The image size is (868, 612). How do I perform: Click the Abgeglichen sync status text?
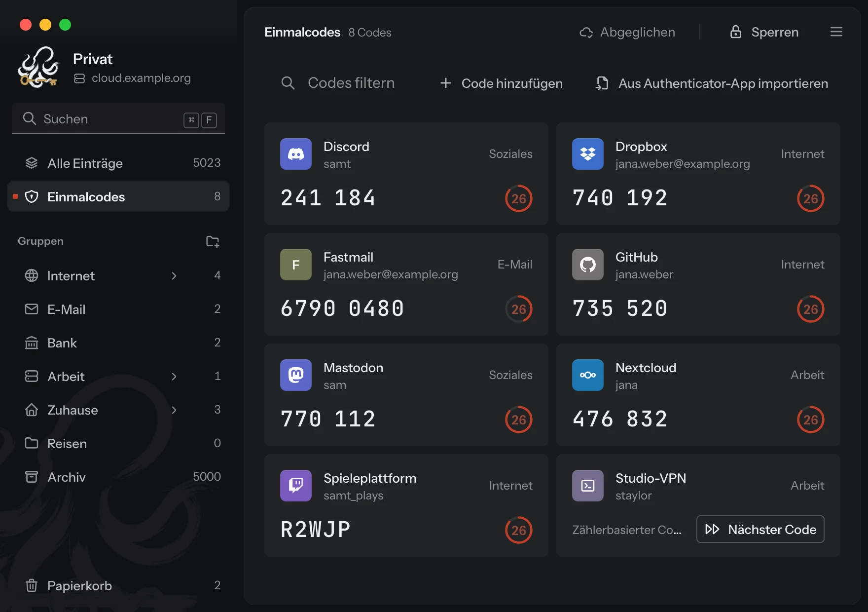click(x=638, y=33)
